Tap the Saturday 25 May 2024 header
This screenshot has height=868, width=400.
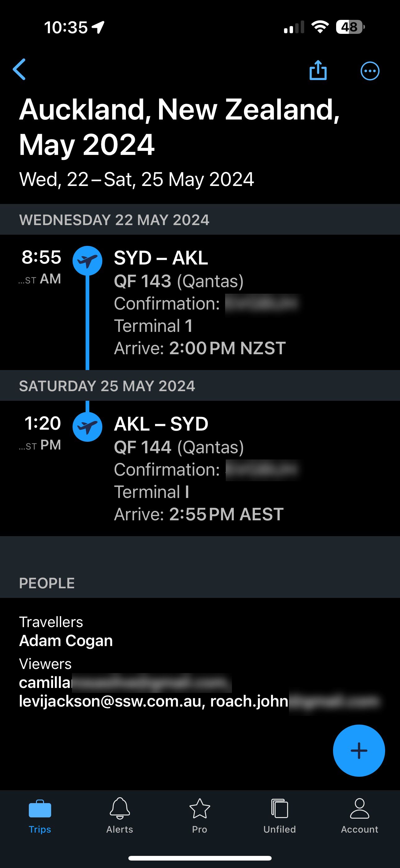coord(107,386)
